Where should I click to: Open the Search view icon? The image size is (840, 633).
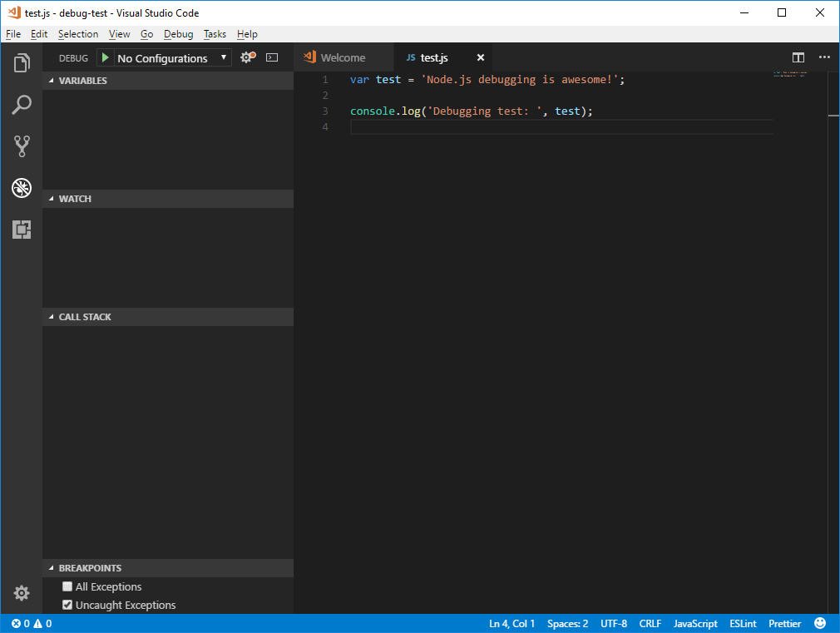(22, 105)
